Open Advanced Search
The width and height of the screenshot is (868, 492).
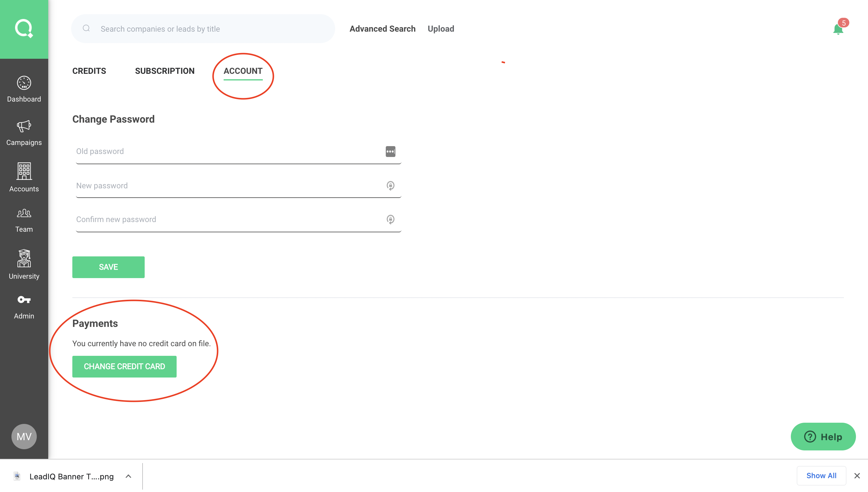pyautogui.click(x=382, y=29)
